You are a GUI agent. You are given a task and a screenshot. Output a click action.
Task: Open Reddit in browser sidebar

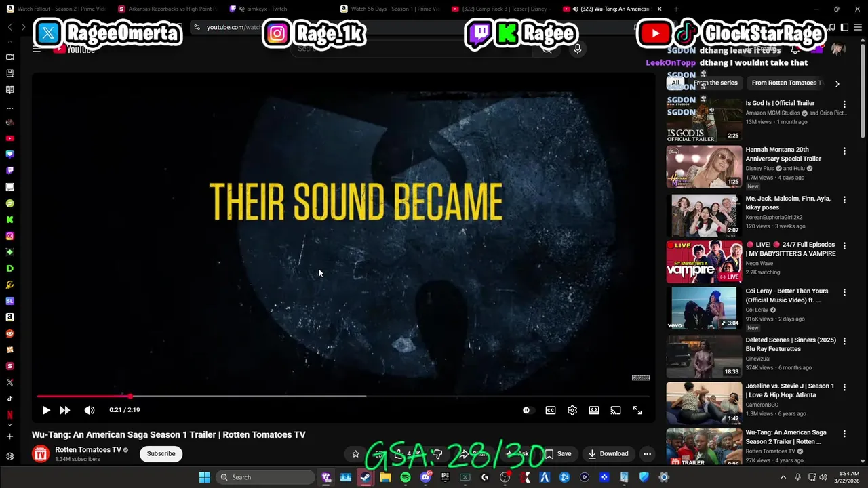click(9, 333)
